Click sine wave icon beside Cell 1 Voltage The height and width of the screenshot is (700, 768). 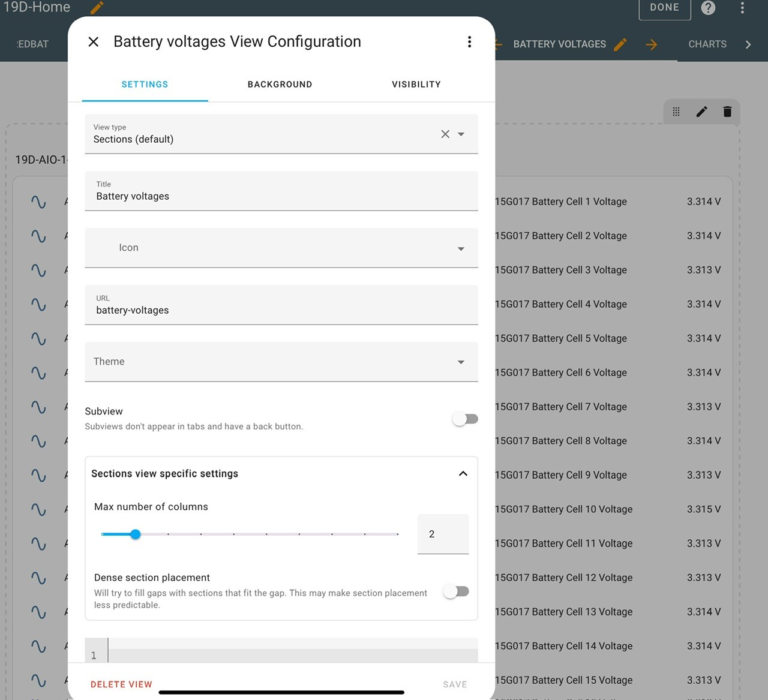coord(38,202)
